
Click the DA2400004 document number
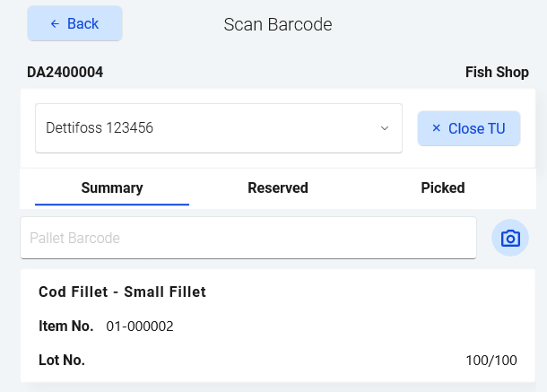[x=65, y=72]
